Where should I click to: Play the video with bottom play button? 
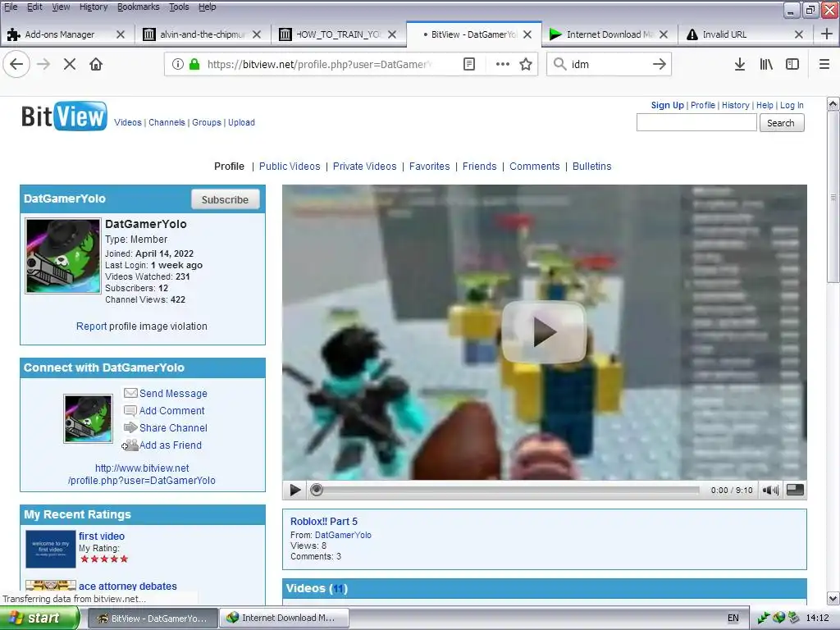click(294, 491)
